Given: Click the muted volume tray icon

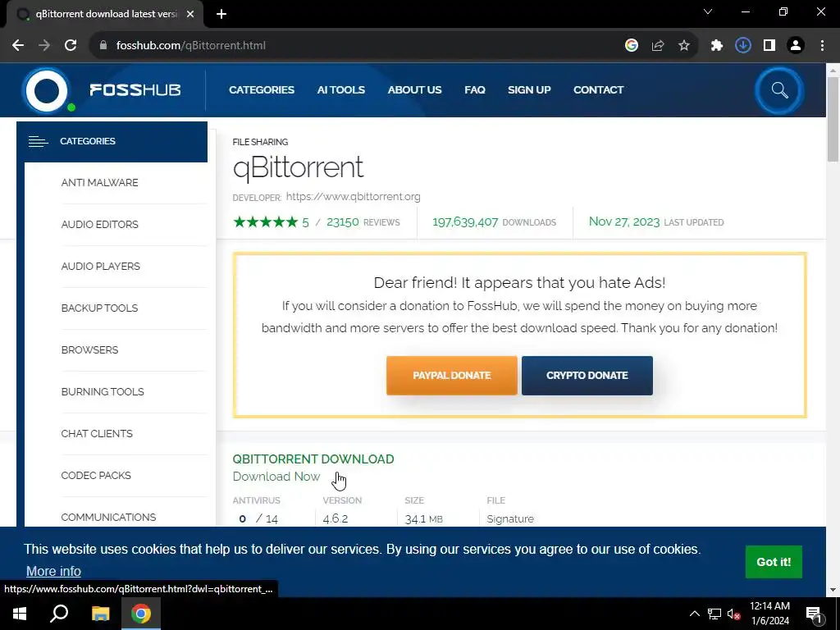Looking at the screenshot, I should (733, 614).
